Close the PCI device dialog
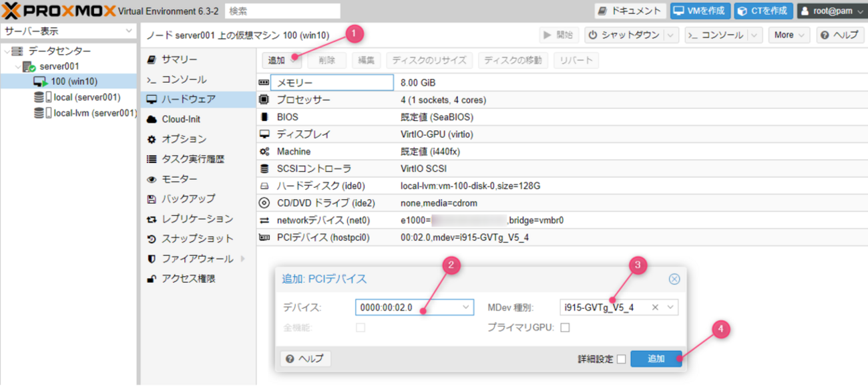 (x=674, y=279)
